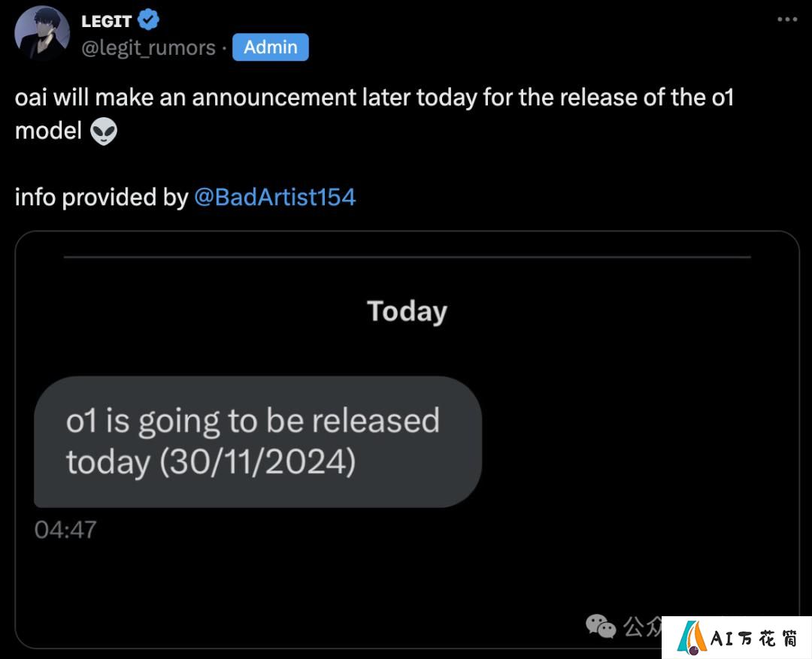The height and width of the screenshot is (659, 812).
Task: Click the AI万花筒 logo icon
Action: click(x=692, y=637)
